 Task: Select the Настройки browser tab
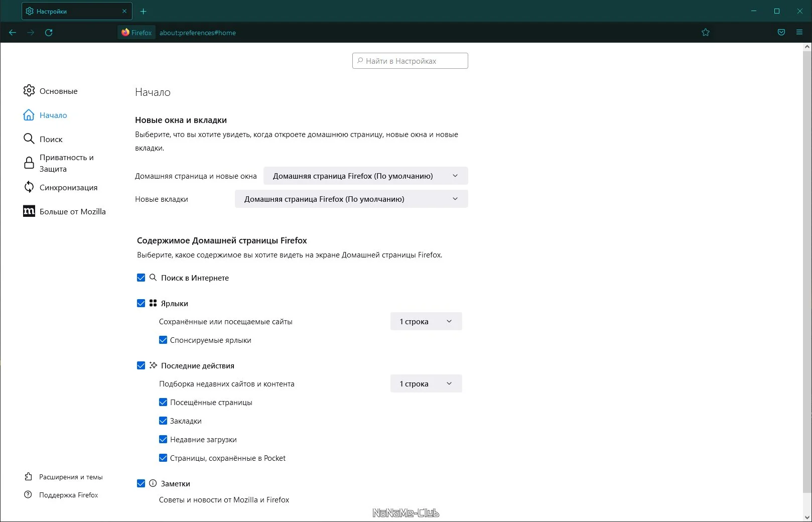(x=77, y=11)
